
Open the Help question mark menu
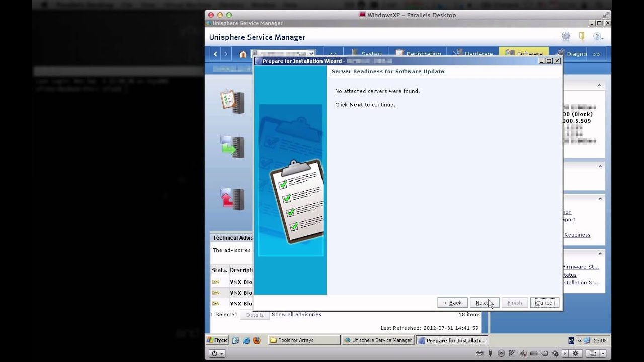point(597,36)
